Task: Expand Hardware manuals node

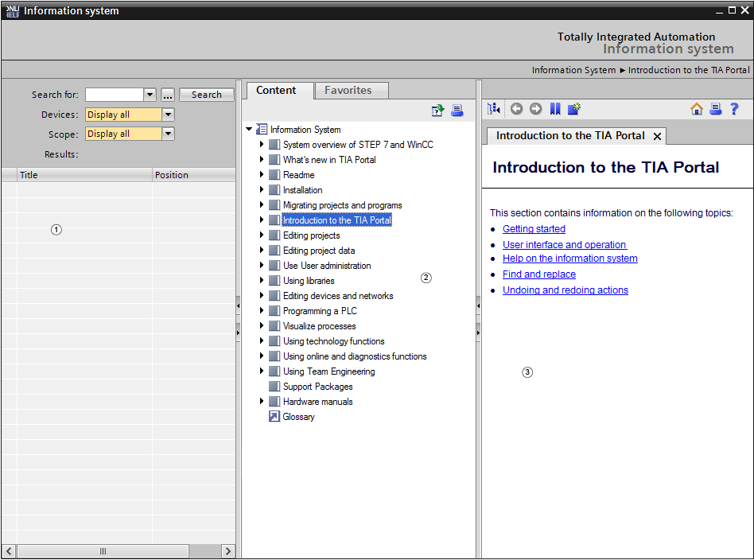Action: point(262,401)
